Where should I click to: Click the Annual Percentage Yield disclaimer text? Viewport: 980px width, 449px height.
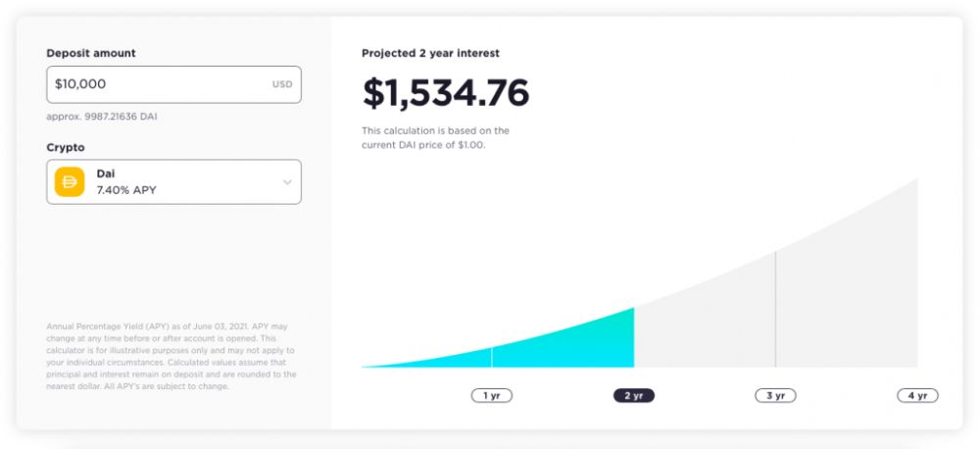click(x=171, y=356)
